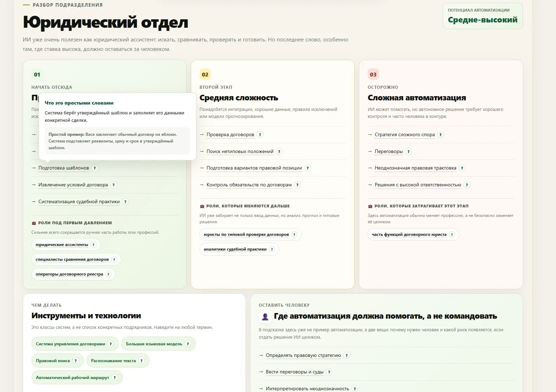Select the аналитики судебной практики chip

pos(239,250)
